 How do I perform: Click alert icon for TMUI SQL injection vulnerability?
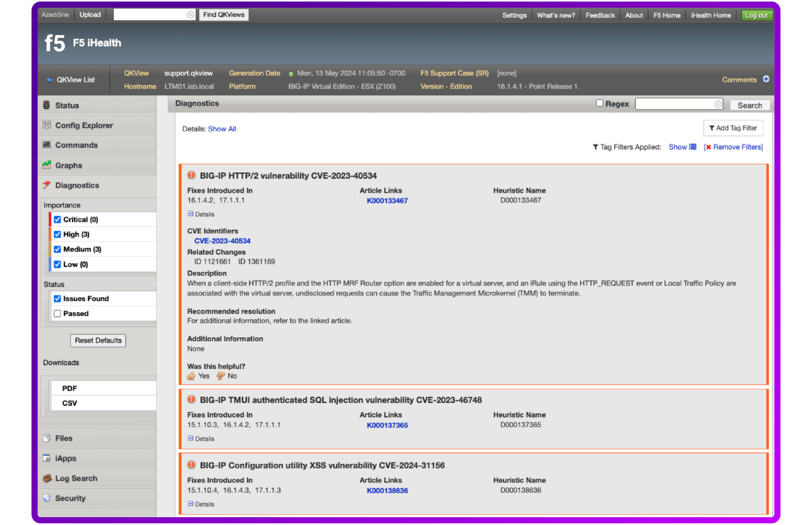[x=191, y=400]
